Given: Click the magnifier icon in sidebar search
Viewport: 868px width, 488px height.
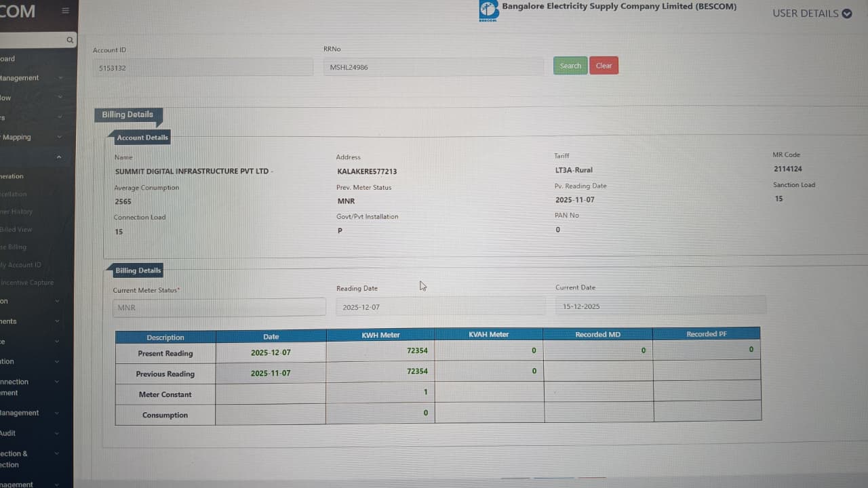Looking at the screenshot, I should (70, 40).
